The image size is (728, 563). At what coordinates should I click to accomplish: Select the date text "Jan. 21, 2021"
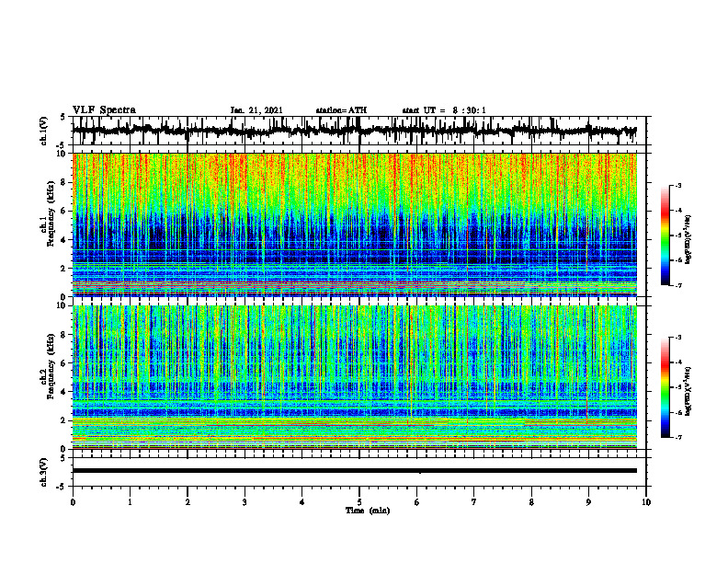(256, 110)
